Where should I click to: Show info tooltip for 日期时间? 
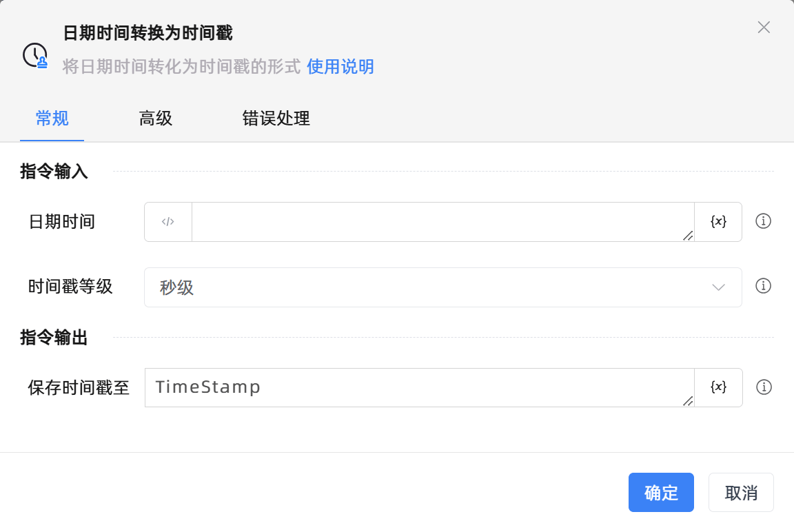click(x=763, y=221)
